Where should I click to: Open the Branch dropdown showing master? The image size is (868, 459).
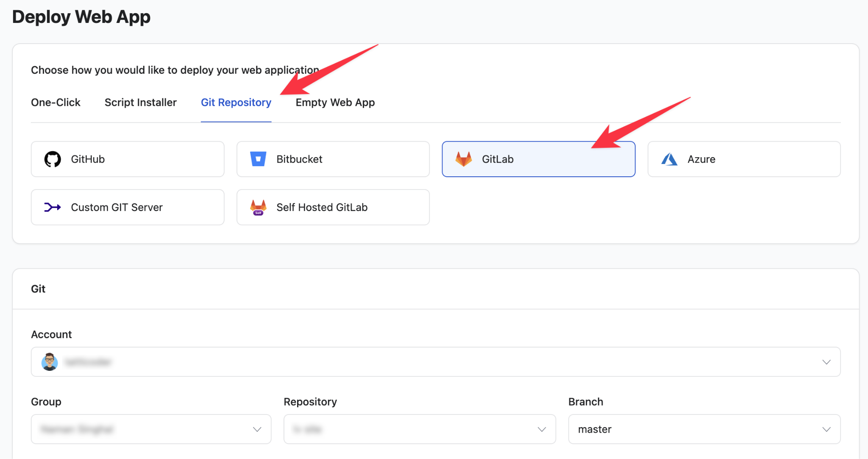[704, 429]
